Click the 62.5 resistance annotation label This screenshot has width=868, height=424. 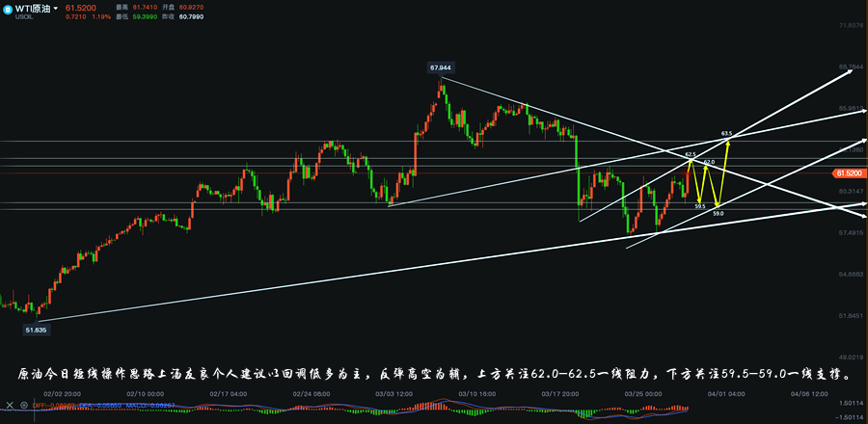coord(691,153)
